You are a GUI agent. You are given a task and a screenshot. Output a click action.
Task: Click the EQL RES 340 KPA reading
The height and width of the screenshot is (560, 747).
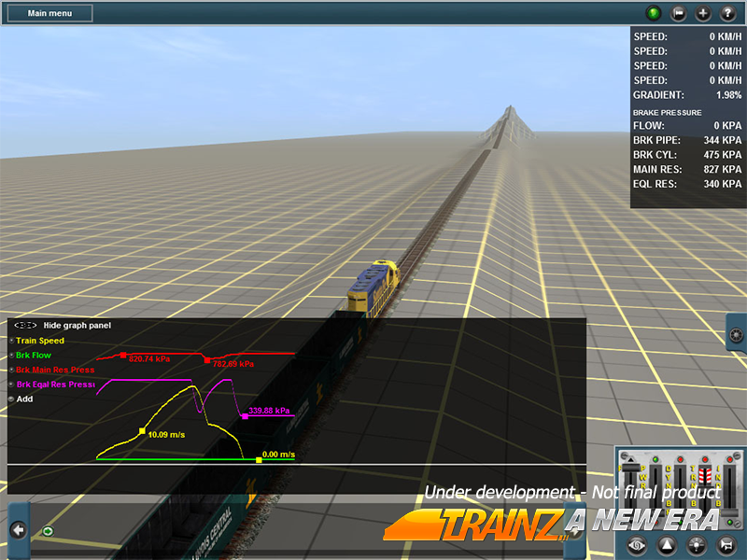pos(687,184)
